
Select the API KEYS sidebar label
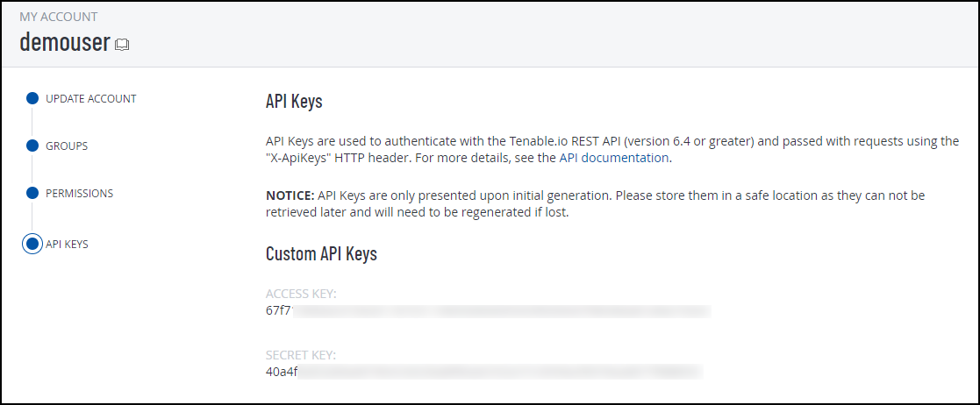coord(67,244)
